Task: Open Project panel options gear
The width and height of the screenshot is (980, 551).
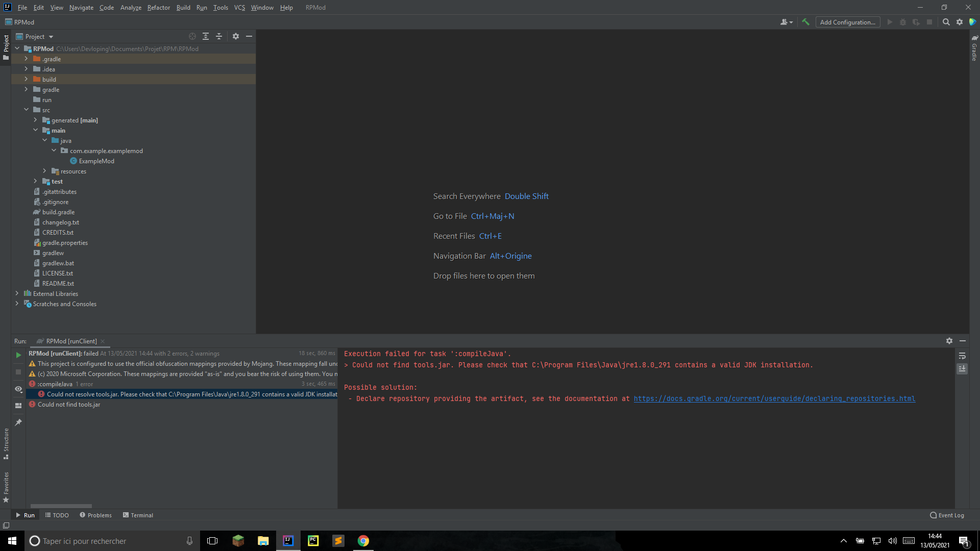Action: [x=235, y=36]
